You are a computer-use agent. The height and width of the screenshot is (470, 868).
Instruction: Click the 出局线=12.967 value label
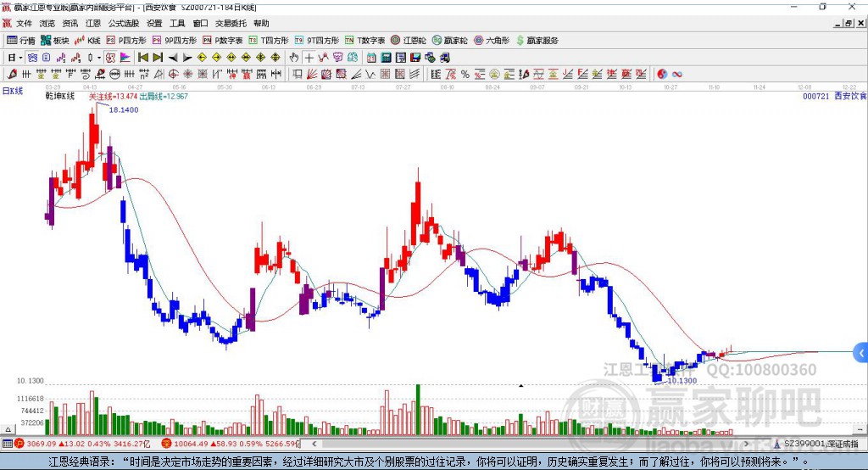click(164, 97)
